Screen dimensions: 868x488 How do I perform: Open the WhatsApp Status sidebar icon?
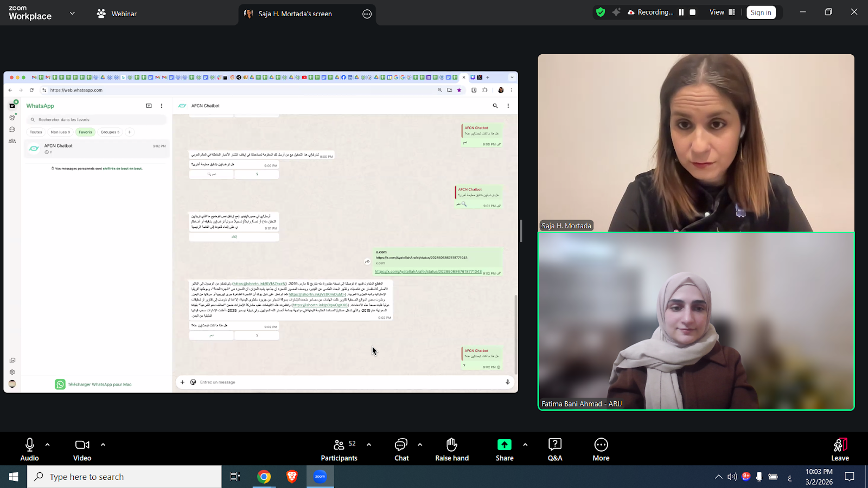click(x=12, y=118)
